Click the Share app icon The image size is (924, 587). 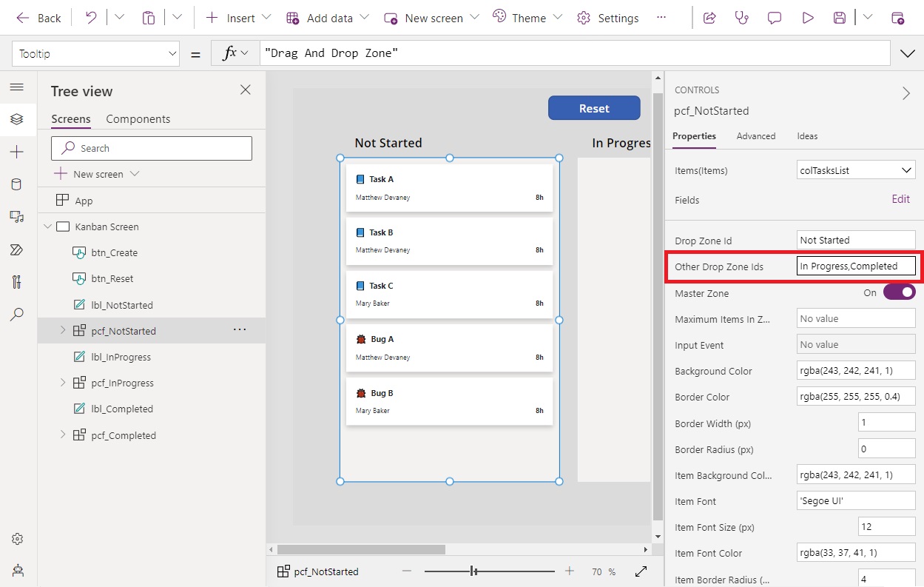click(x=709, y=17)
